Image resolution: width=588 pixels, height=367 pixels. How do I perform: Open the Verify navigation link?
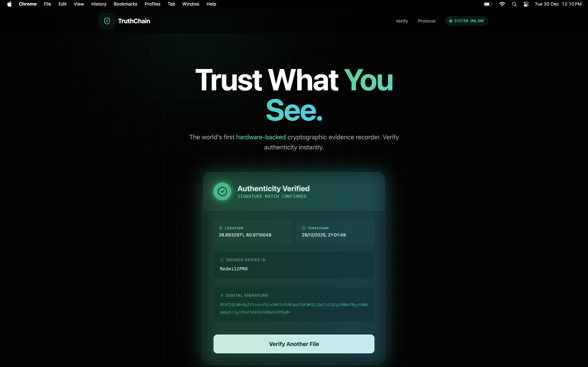pyautogui.click(x=402, y=21)
